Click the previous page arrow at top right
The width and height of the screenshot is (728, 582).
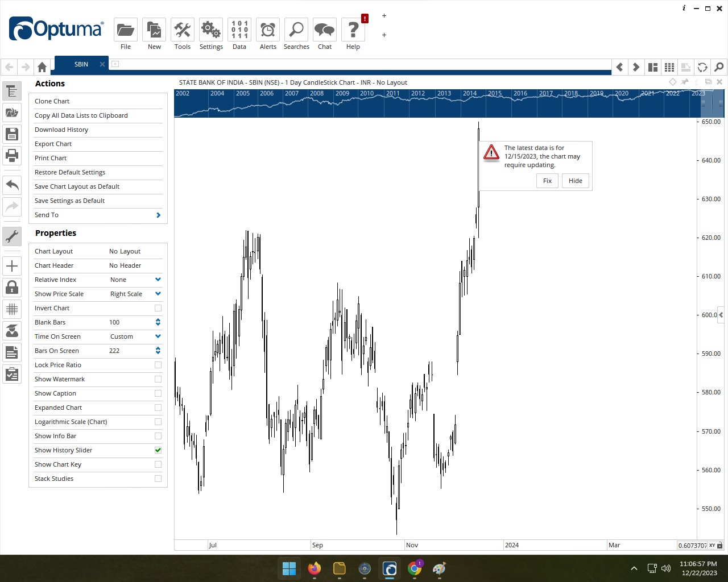tap(620, 67)
